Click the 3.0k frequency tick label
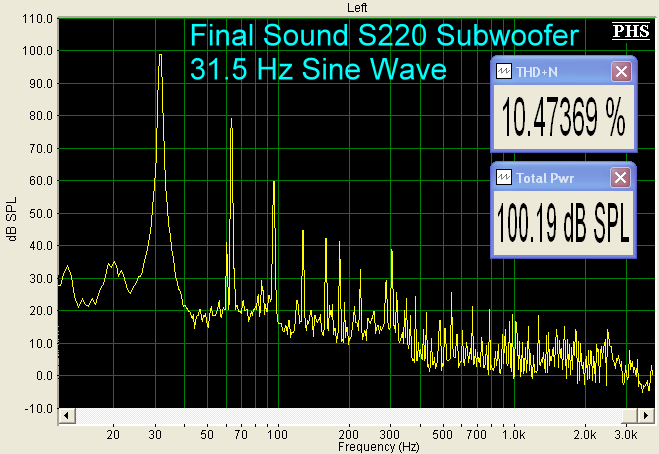 [626, 434]
